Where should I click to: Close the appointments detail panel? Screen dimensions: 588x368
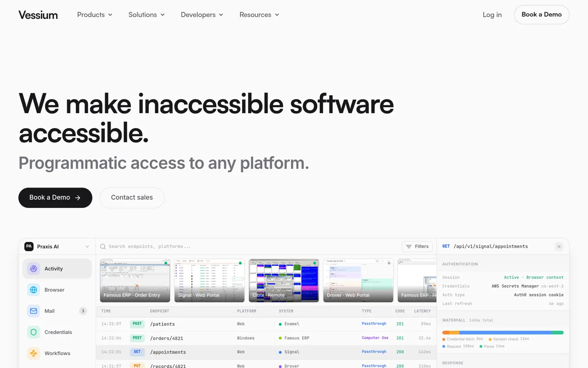click(x=559, y=247)
